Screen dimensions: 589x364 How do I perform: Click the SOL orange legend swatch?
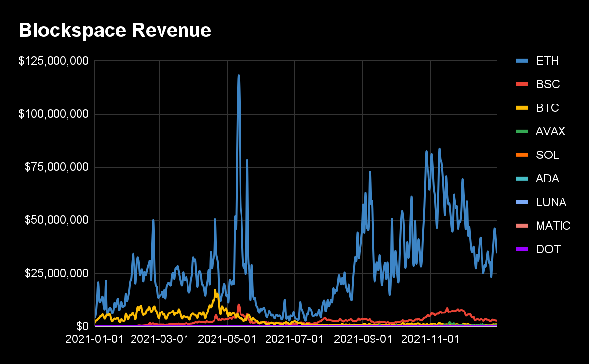(x=522, y=155)
